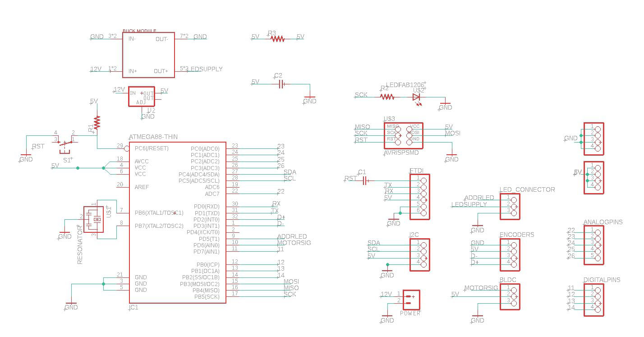Click the RESONATOR vertical label
This screenshot has height=337, width=644.
coord(80,245)
